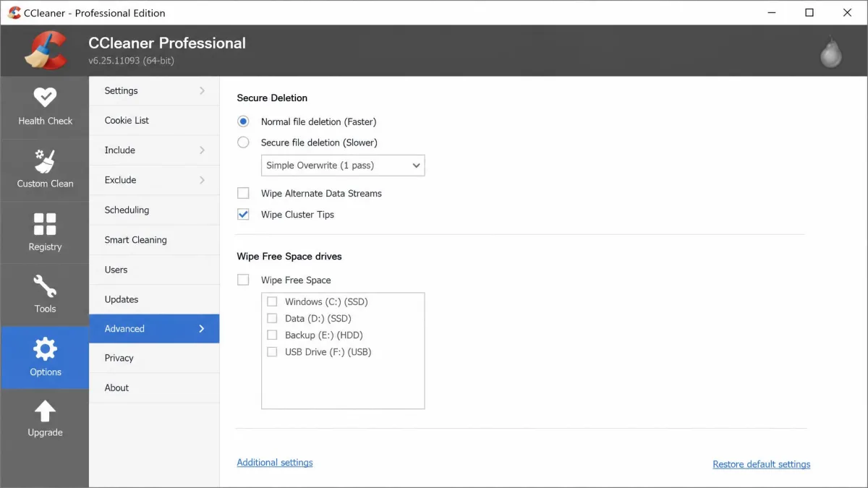Click the CCleaner title bar icon
The image size is (868, 488).
(x=14, y=13)
